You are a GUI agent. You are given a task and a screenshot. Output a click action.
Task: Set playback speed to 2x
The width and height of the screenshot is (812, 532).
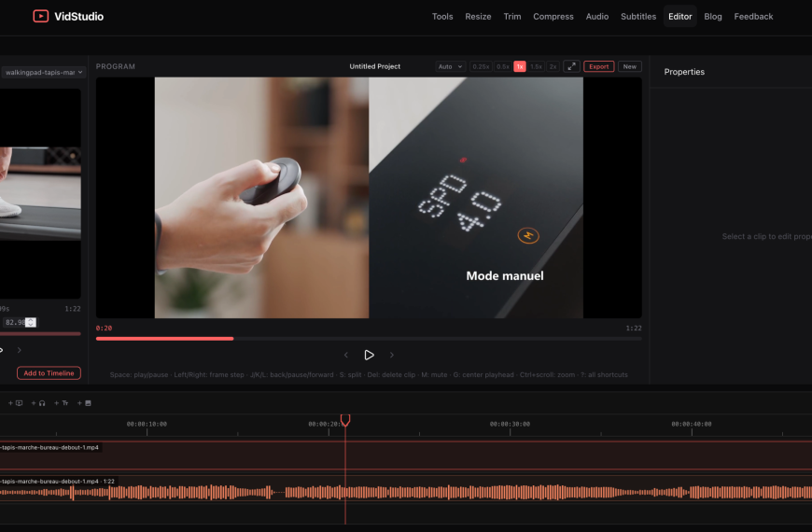[x=553, y=66]
